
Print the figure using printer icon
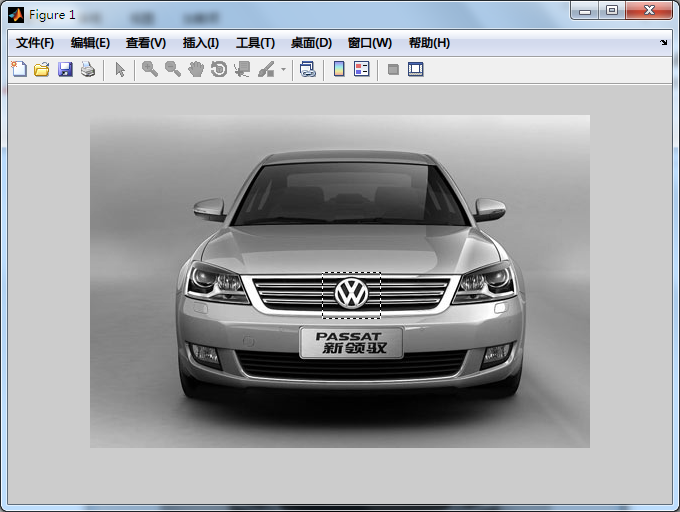[x=88, y=69]
